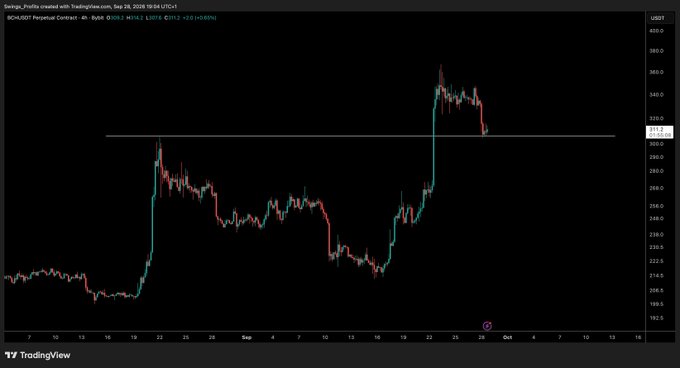Click the 222.5 price scale label

[x=656, y=261]
